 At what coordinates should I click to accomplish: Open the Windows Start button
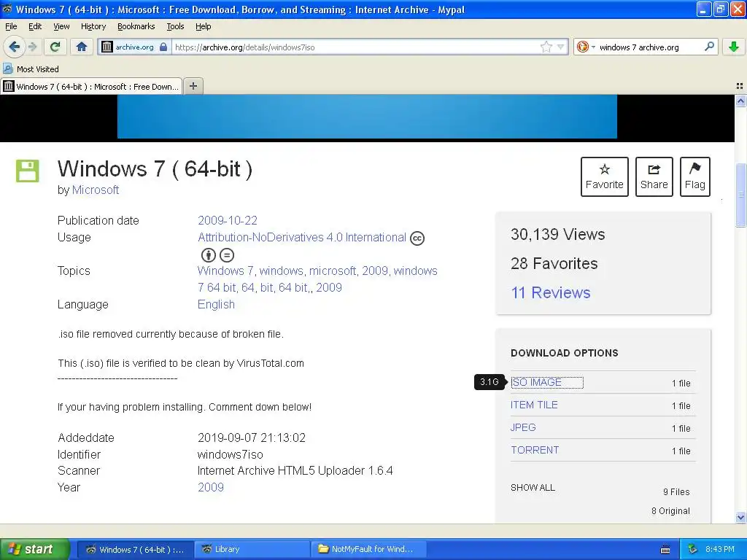[x=35, y=549]
